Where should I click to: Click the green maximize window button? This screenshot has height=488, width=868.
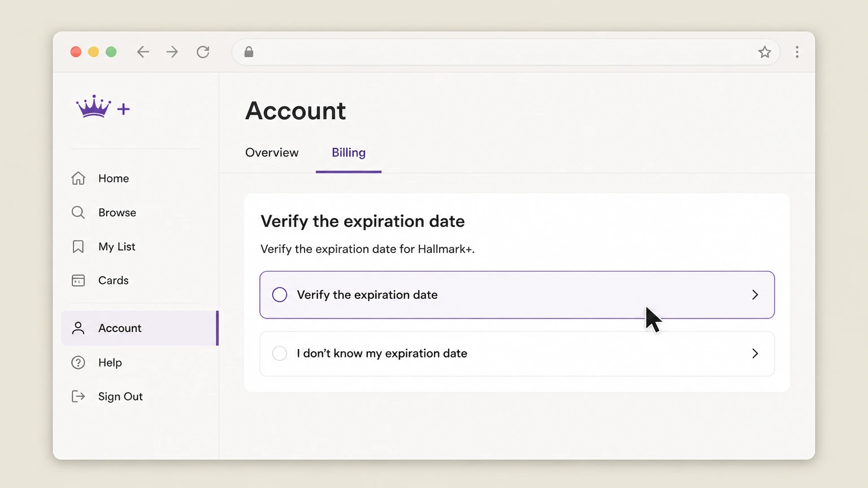pos(111,52)
